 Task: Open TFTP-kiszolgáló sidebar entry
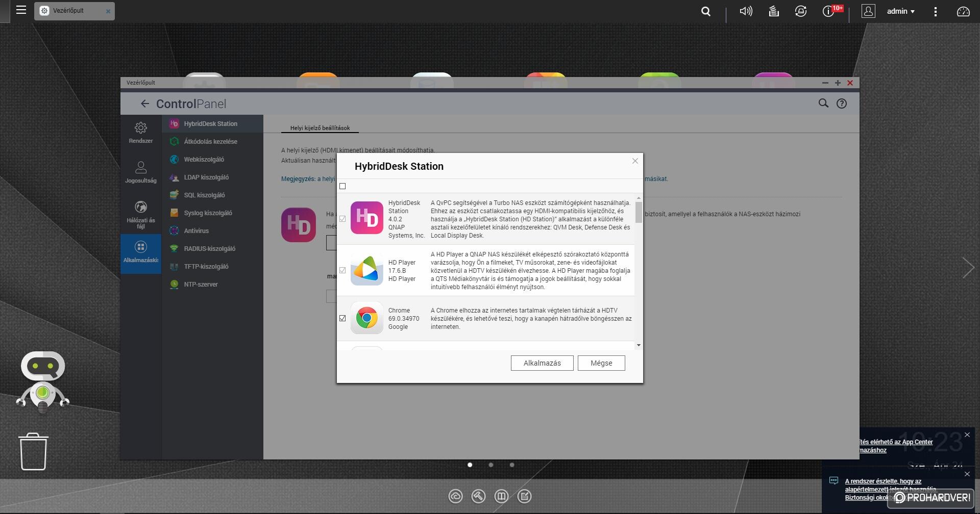point(212,267)
